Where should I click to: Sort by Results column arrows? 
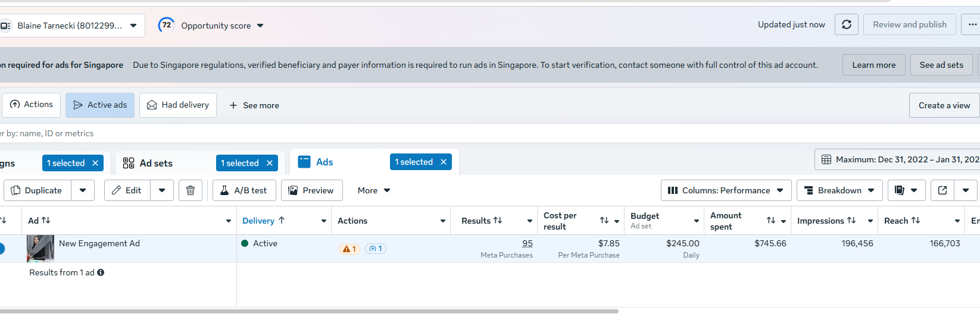point(498,221)
